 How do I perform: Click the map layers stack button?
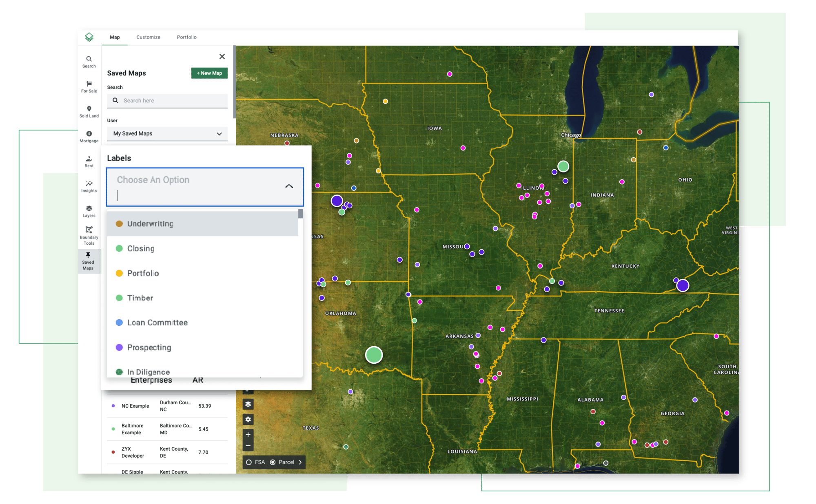[248, 404]
